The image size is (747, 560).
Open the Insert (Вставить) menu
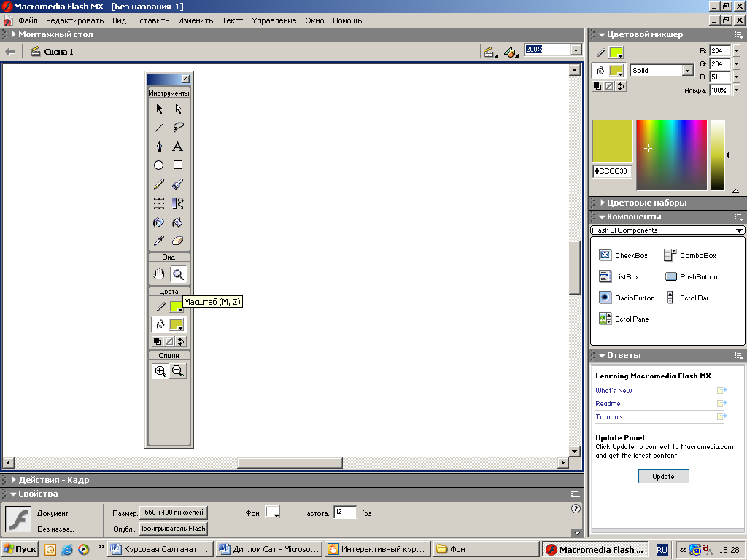(x=152, y=20)
